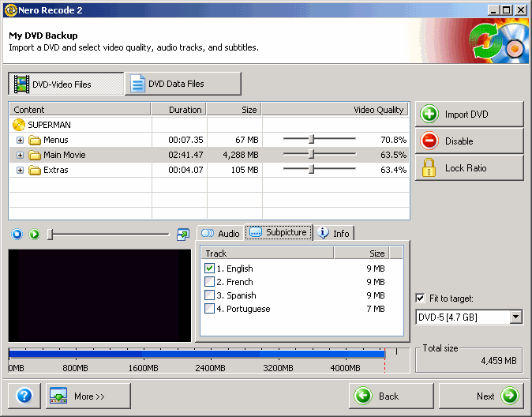Open the DVD-5 target size dropdown
The height and width of the screenshot is (417, 532).
pyautogui.click(x=516, y=317)
